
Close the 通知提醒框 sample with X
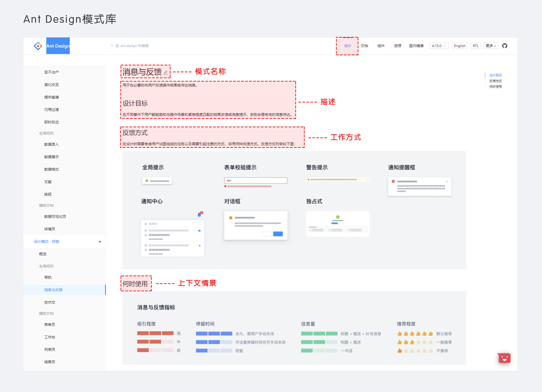pos(447,181)
